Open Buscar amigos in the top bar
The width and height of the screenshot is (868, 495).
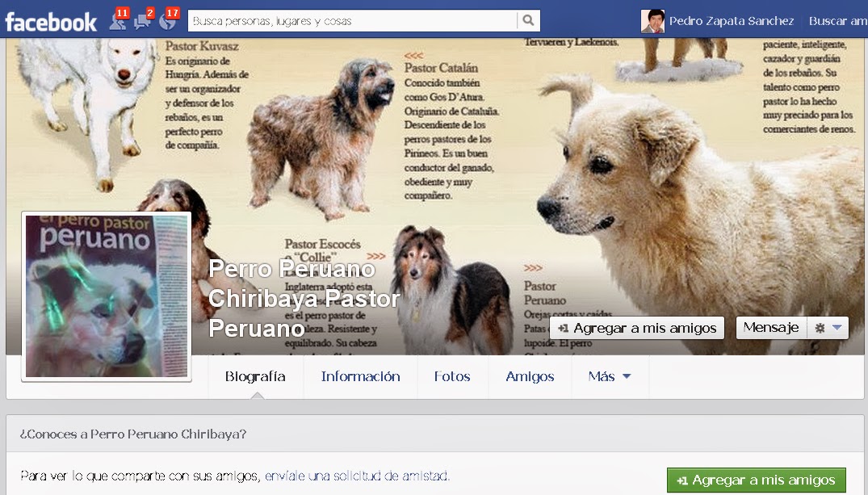click(837, 21)
